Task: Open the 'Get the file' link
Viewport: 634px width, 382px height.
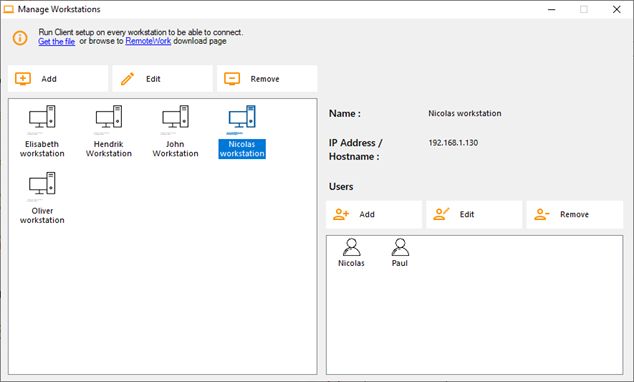Action: (57, 41)
